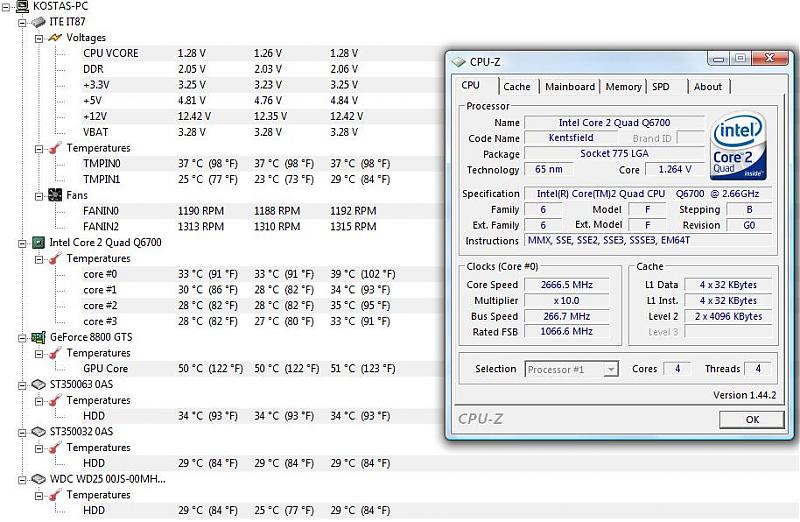Click the Voltages lightning icon
The image size is (800, 522).
[x=55, y=38]
